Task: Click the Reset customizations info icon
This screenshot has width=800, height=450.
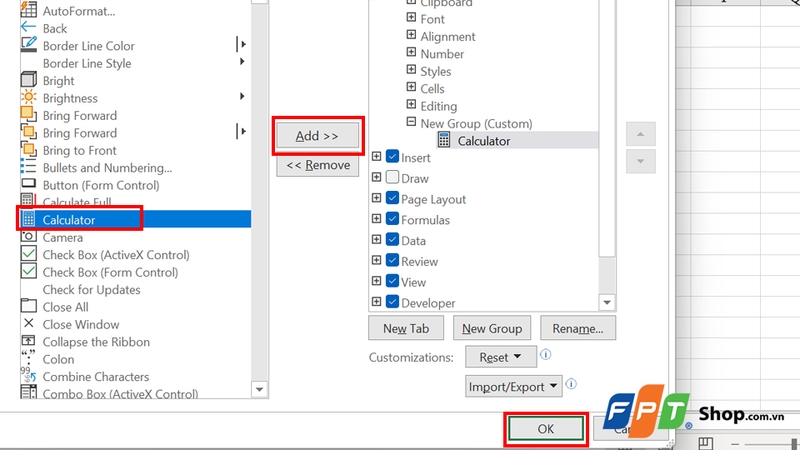Action: click(x=545, y=355)
